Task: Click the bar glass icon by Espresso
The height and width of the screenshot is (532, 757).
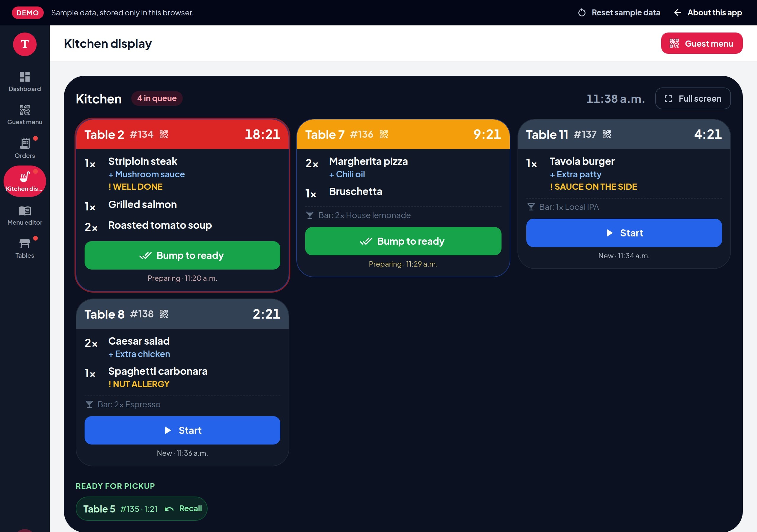Action: click(x=89, y=404)
